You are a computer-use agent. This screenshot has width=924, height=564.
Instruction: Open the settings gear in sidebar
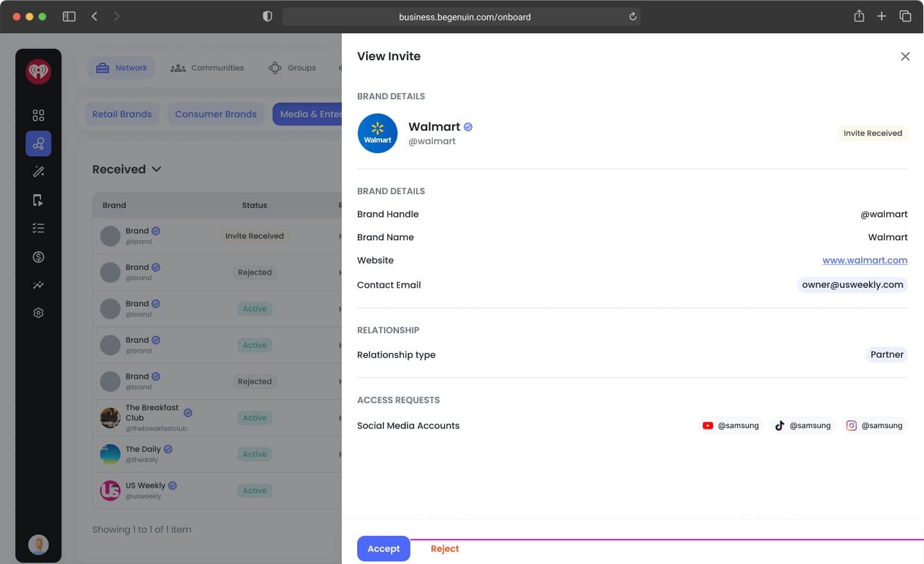(x=38, y=313)
